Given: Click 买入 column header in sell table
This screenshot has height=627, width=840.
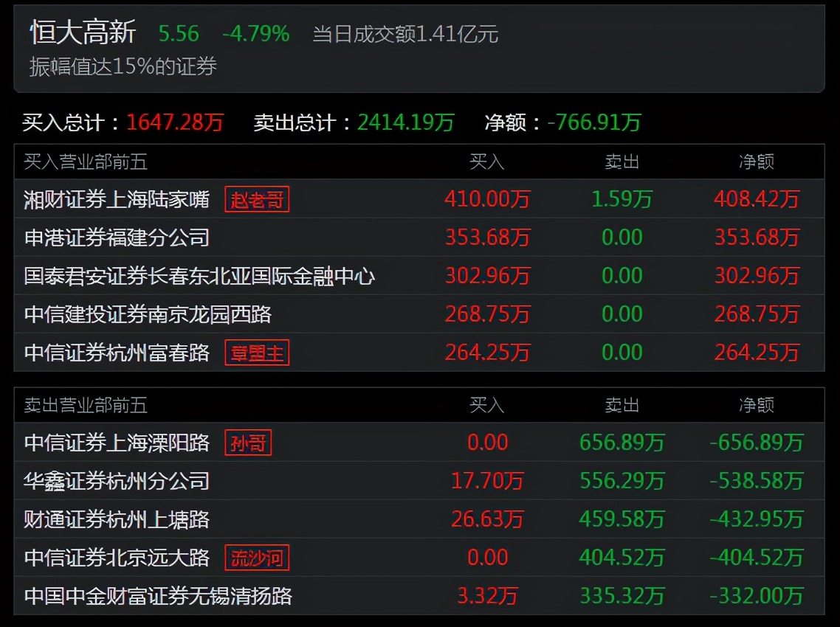Looking at the screenshot, I should 487,405.
